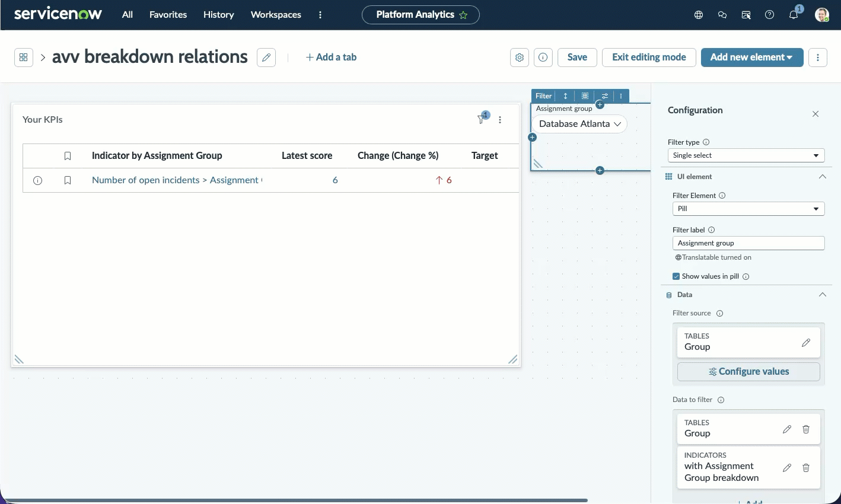
Task: Open the Favorites menu
Action: tap(168, 15)
